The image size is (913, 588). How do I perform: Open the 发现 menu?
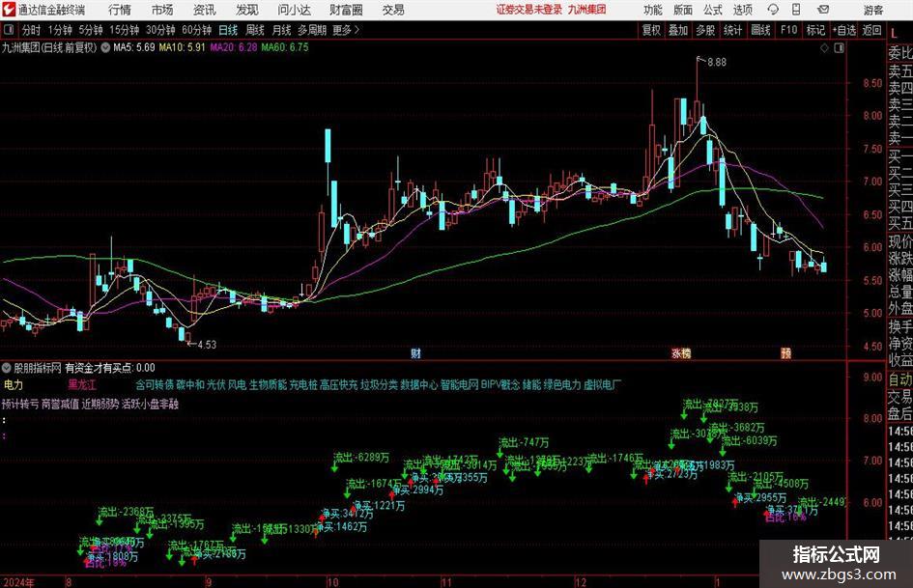coord(247,10)
